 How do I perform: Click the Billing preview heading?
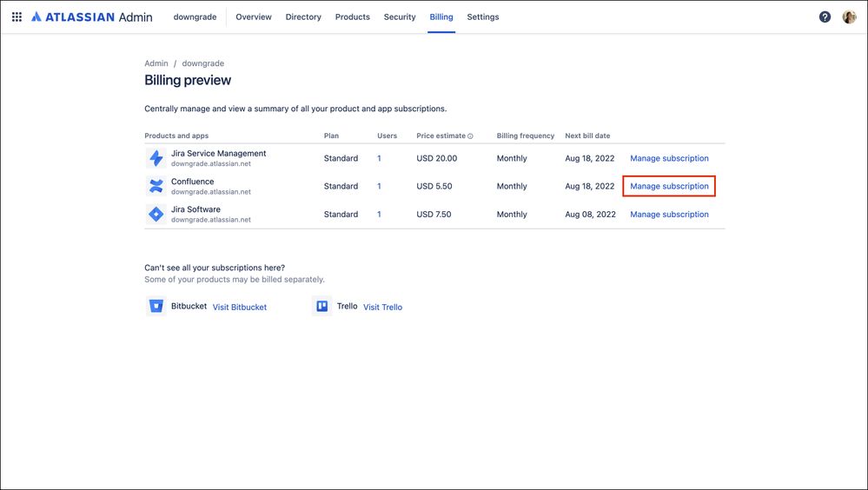pos(188,80)
